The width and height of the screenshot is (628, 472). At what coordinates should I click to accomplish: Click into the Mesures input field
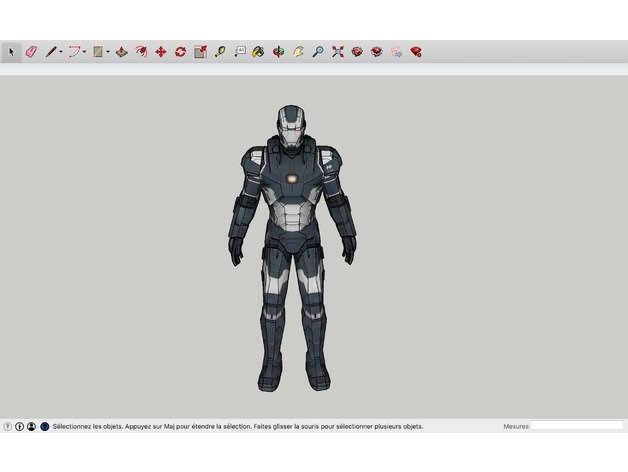click(577, 426)
